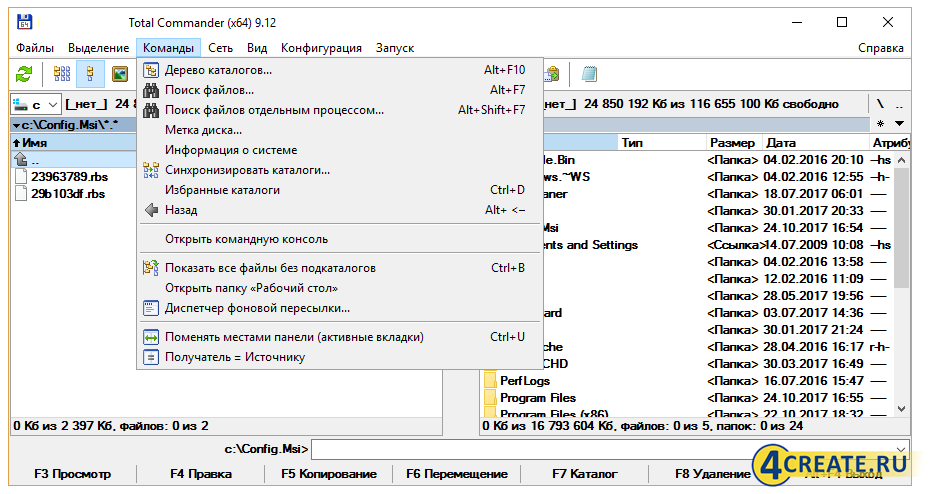Click the command line input field
The width and height of the screenshot is (932, 494).
(x=600, y=449)
